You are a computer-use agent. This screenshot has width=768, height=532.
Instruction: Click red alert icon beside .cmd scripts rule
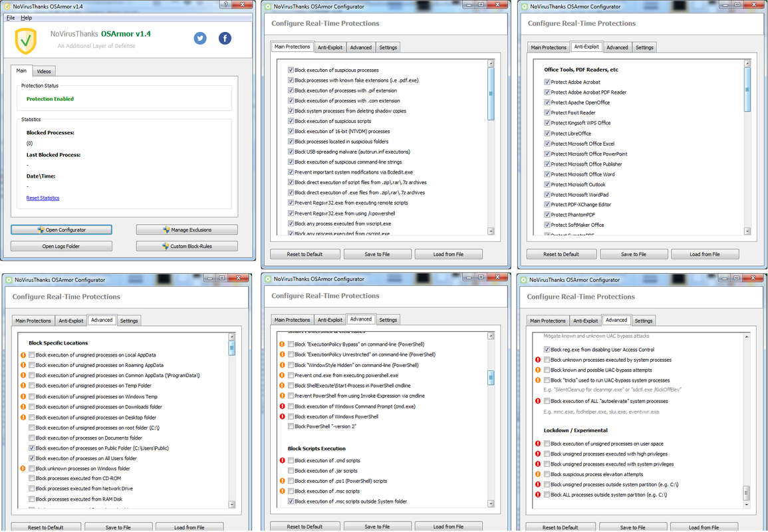pyautogui.click(x=282, y=460)
